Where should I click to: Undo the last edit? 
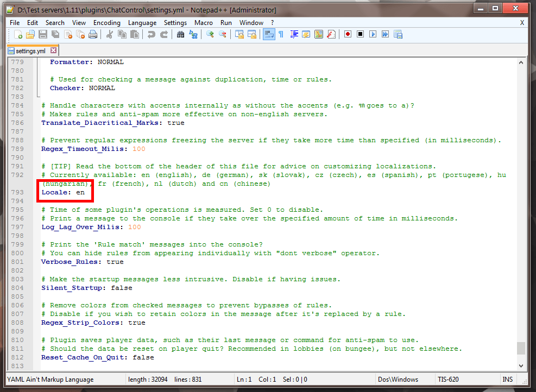pyautogui.click(x=151, y=35)
